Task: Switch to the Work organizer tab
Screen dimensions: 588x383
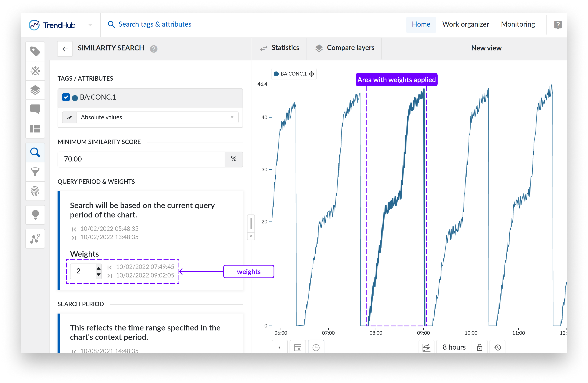Action: (x=465, y=24)
